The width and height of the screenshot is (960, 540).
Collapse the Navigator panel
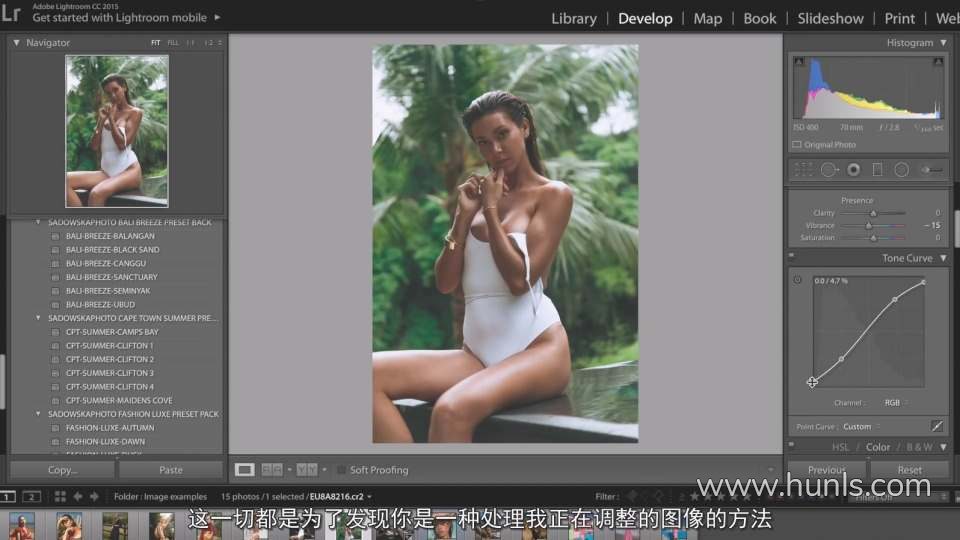pos(17,43)
